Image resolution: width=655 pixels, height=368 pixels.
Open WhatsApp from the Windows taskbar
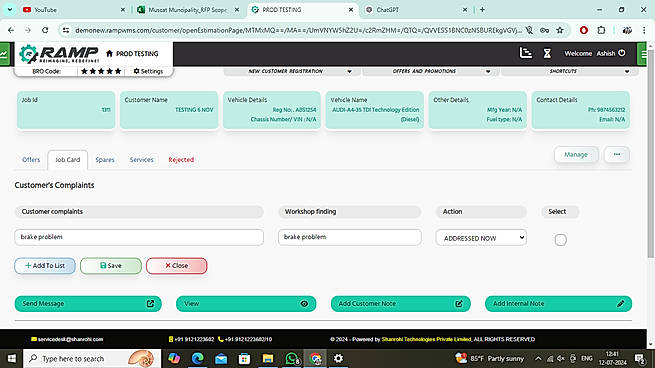[292, 358]
